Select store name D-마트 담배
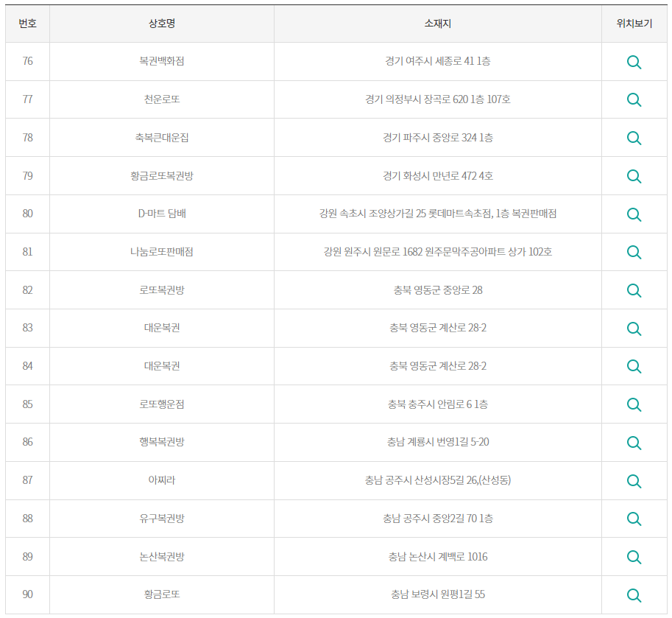 coord(162,213)
